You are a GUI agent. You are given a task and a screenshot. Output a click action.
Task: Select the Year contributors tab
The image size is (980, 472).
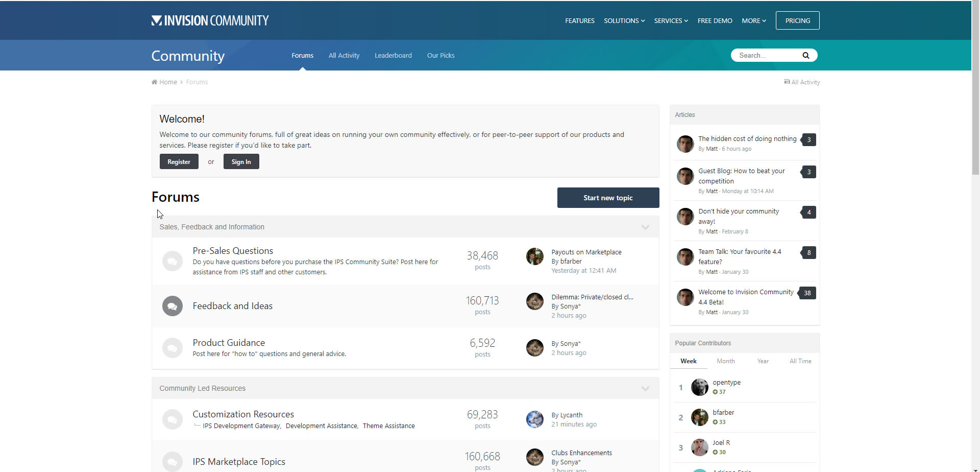(763, 361)
